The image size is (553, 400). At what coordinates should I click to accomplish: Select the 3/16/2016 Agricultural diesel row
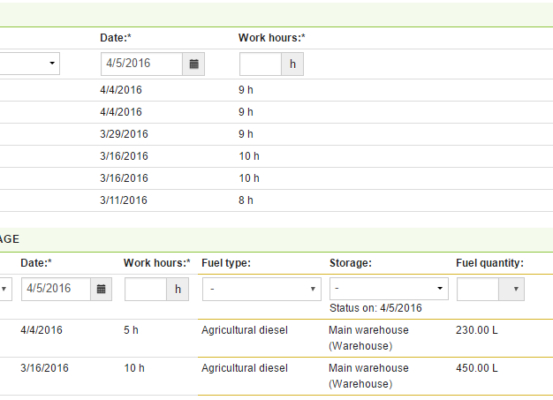pos(276,376)
